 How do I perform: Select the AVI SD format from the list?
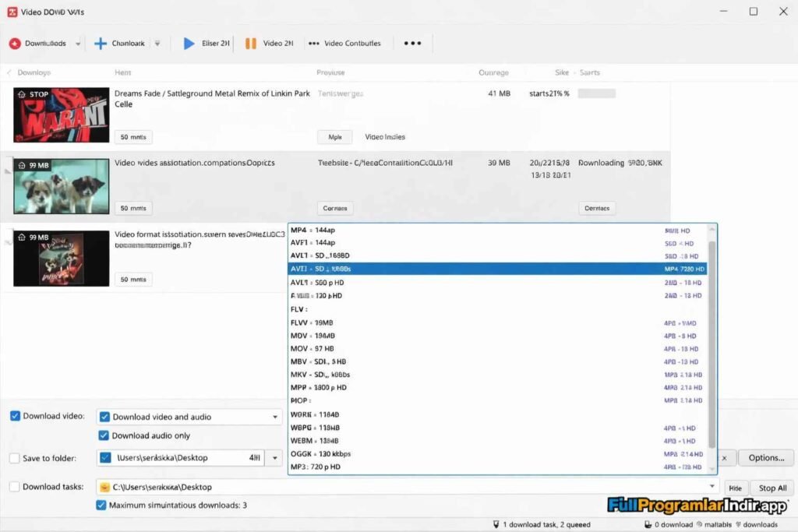tap(390, 269)
